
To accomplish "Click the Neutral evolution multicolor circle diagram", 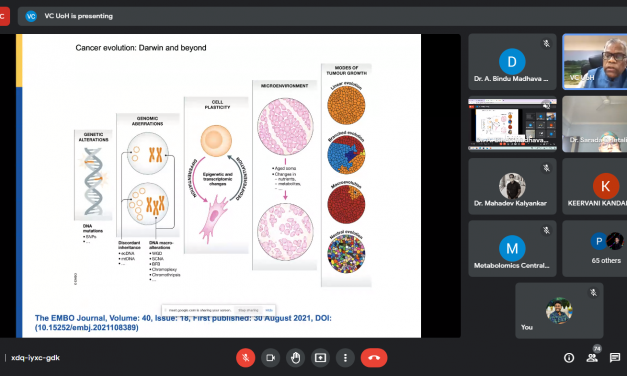I will (346, 254).
